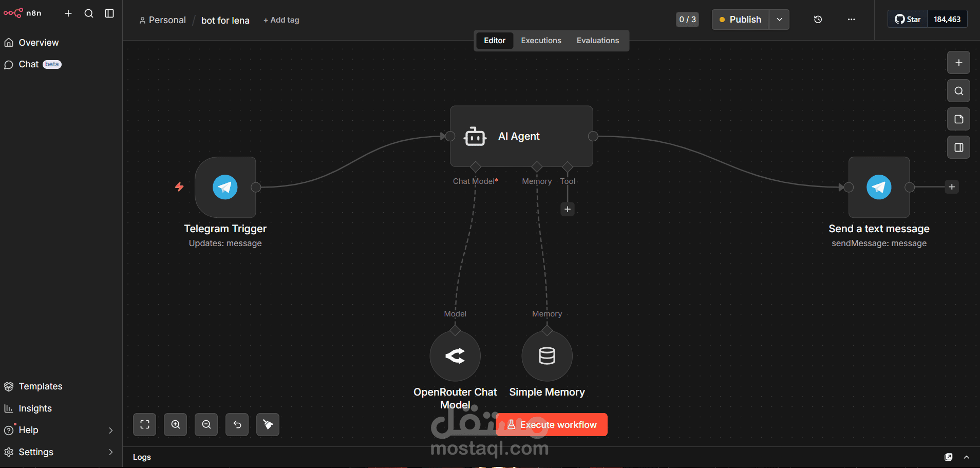Reset the canvas zoom
This screenshot has height=468, width=980.
pyautogui.click(x=237, y=424)
